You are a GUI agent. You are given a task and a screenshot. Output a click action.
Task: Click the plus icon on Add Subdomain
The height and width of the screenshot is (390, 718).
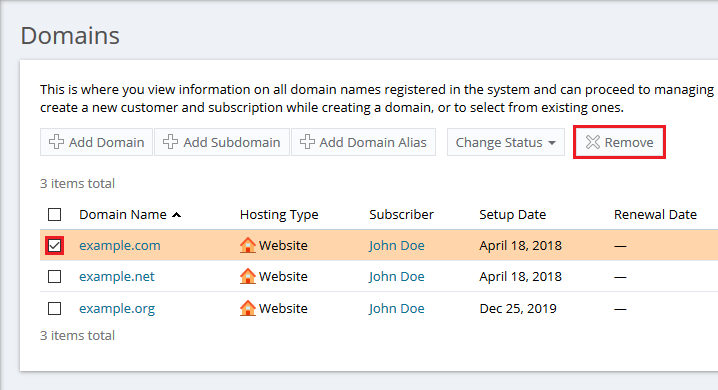click(x=170, y=142)
